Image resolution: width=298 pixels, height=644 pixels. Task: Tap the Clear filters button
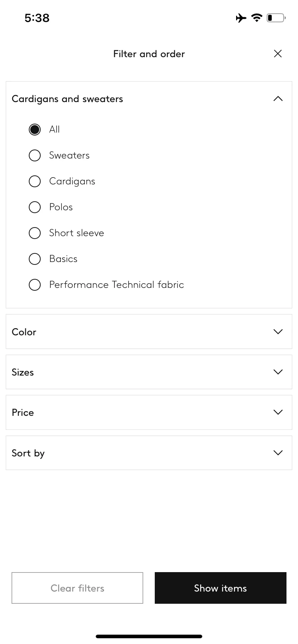[x=77, y=588]
